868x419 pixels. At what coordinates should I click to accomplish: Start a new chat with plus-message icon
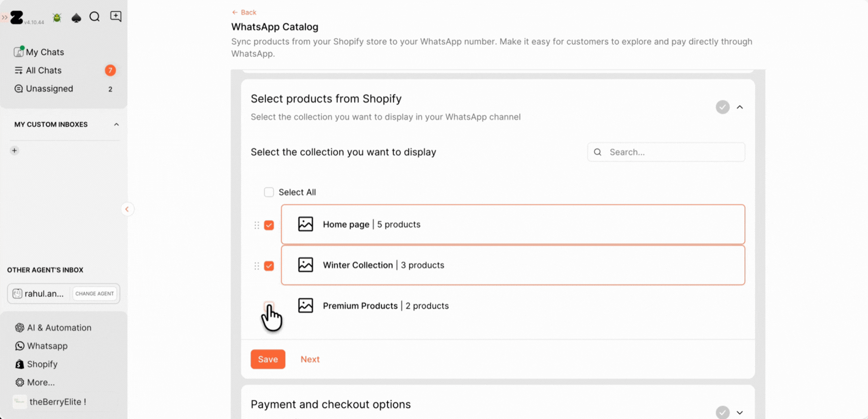tap(116, 17)
